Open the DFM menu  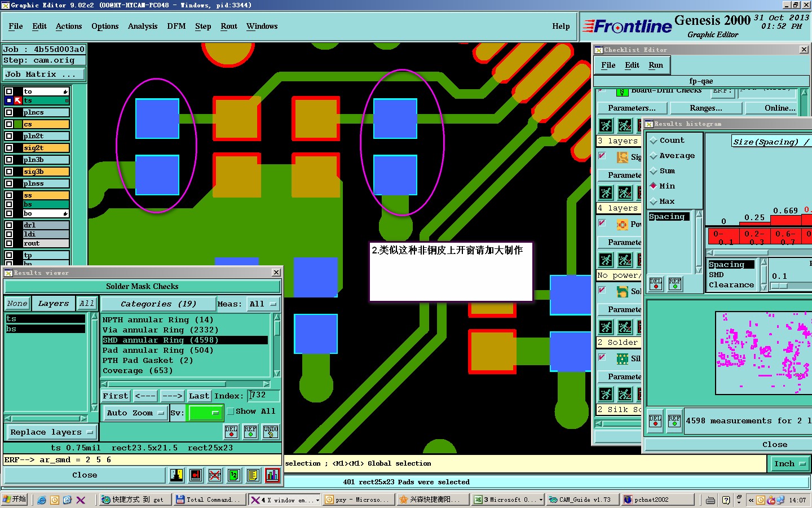click(x=176, y=27)
